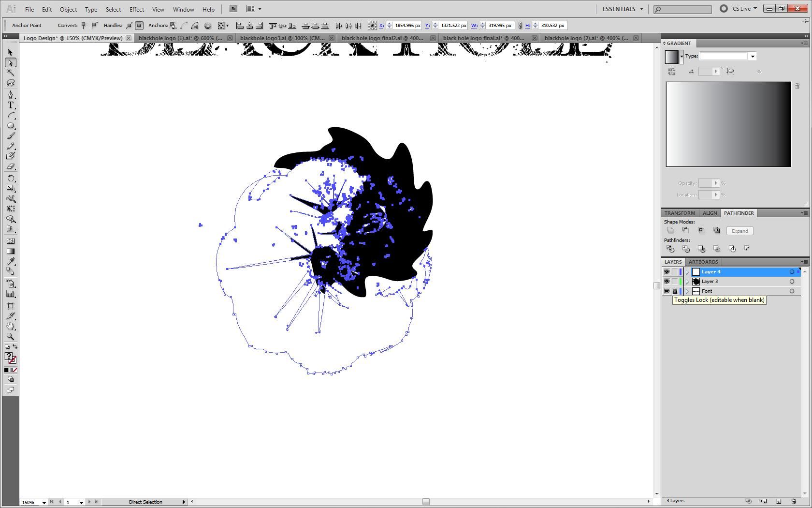
Task: Hide Layer 3 visibility
Action: click(667, 281)
